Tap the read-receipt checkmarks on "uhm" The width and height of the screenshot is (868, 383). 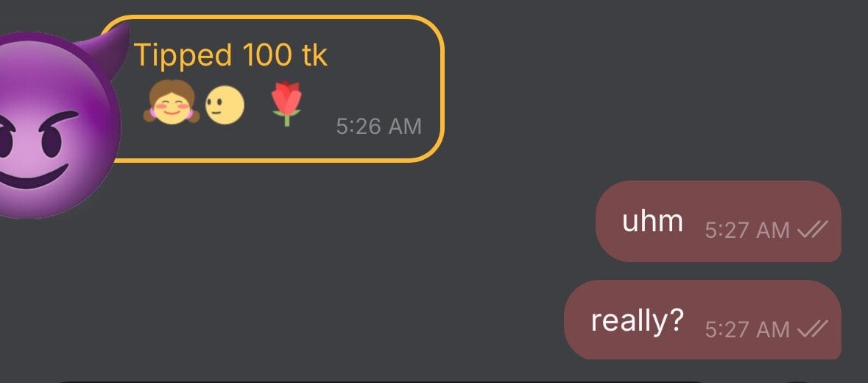(813, 229)
